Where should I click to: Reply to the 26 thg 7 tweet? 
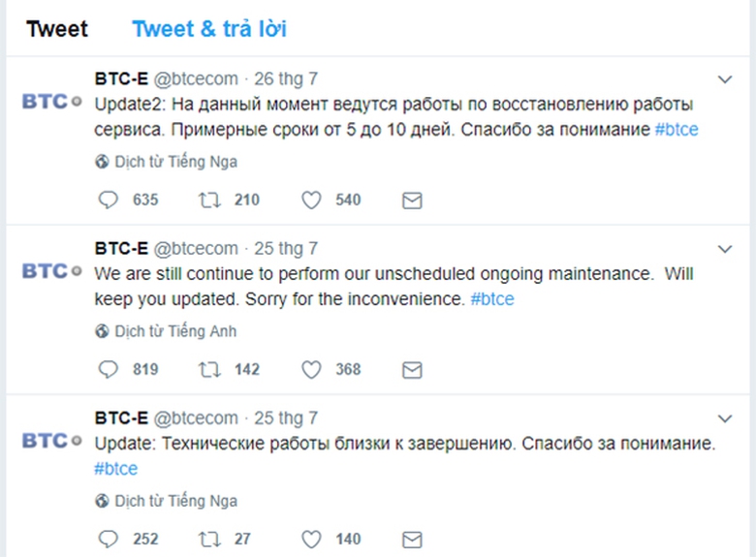click(x=109, y=200)
